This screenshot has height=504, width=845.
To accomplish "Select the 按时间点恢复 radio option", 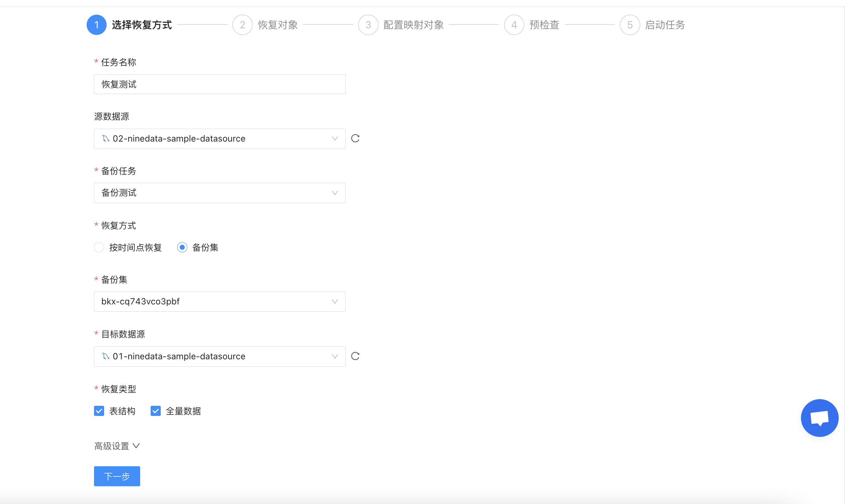I will tap(99, 247).
